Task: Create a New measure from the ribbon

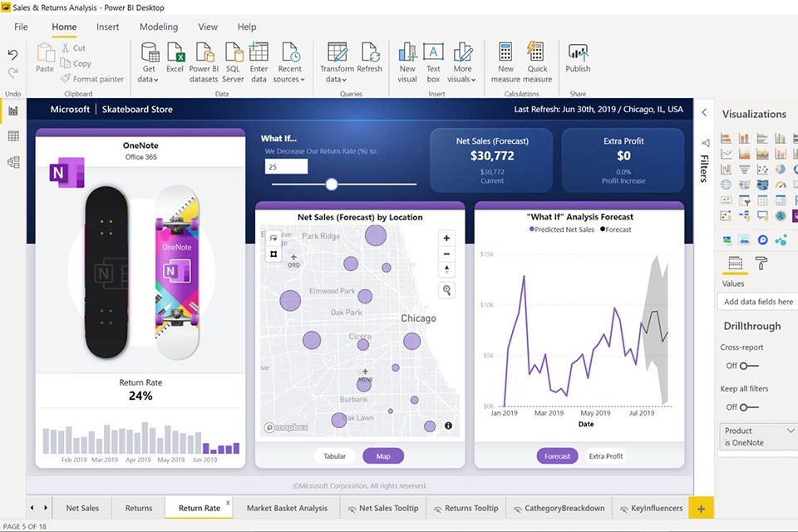Action: 505,58
